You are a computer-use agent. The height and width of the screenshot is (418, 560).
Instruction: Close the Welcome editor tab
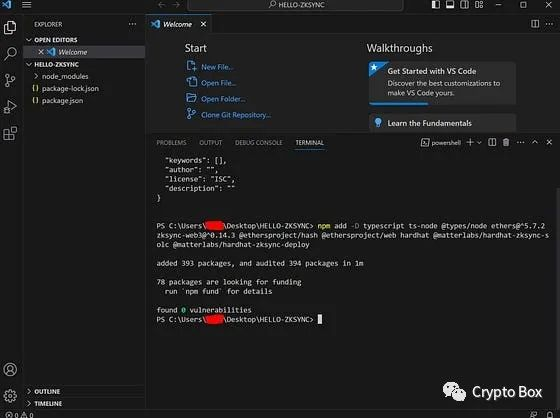tap(203, 24)
